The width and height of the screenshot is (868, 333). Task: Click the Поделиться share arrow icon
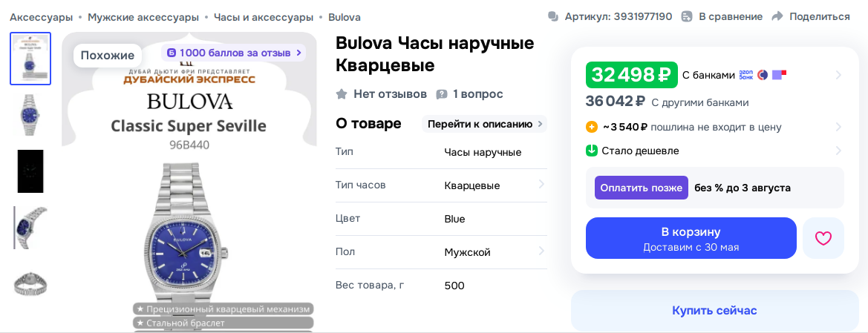point(777,16)
